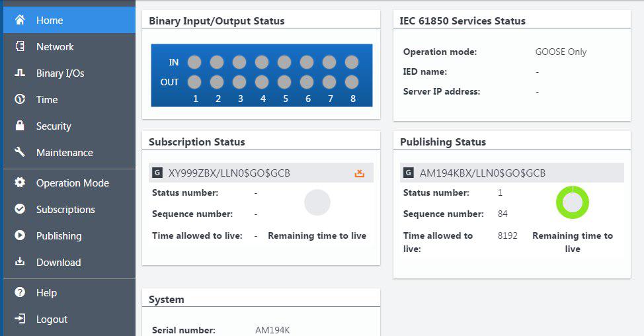Click binary output indicator 8
644x336 pixels.
352,82
